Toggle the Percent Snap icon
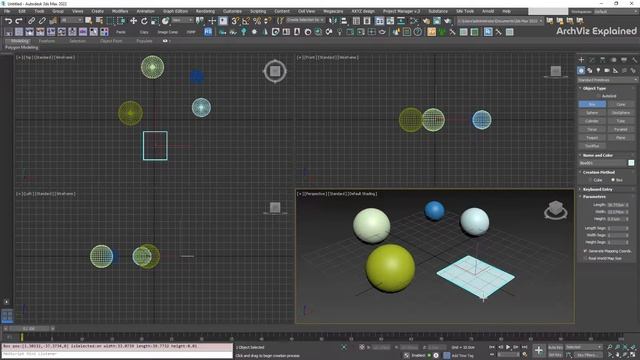The width and height of the screenshot is (640, 360). click(x=257, y=21)
